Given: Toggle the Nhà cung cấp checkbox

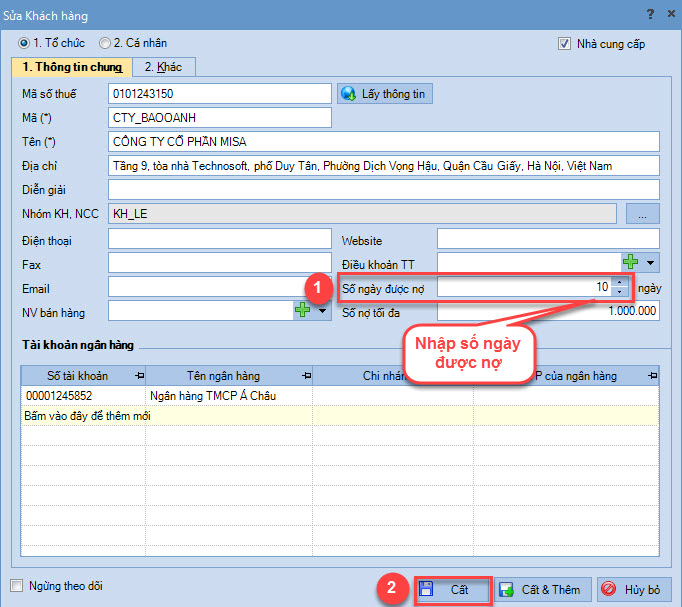Looking at the screenshot, I should tap(564, 44).
